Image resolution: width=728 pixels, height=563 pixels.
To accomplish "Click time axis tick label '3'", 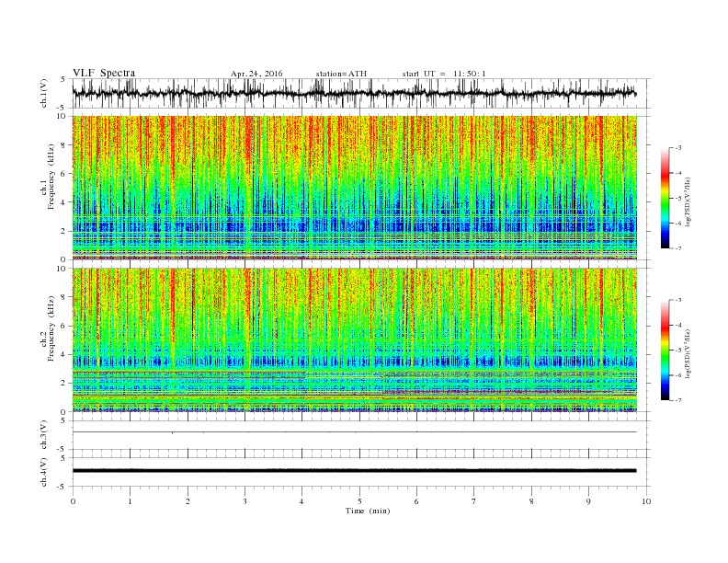I will tap(245, 501).
